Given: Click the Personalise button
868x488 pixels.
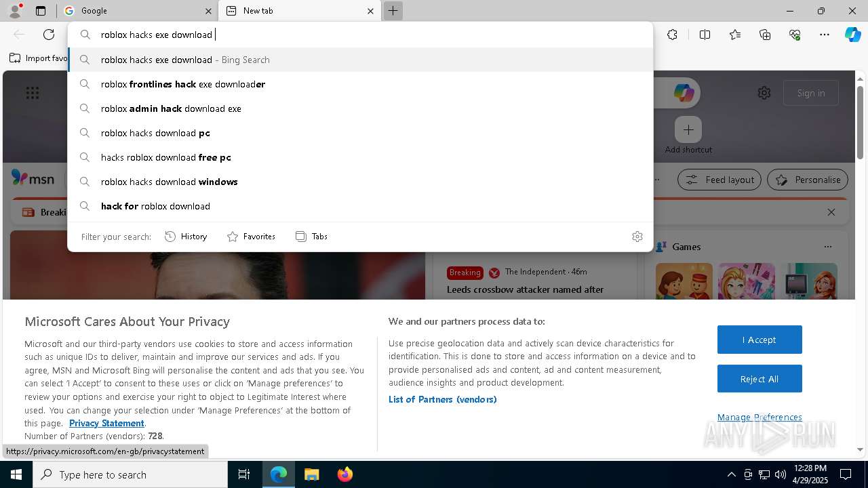Looking at the screenshot, I should 808,180.
